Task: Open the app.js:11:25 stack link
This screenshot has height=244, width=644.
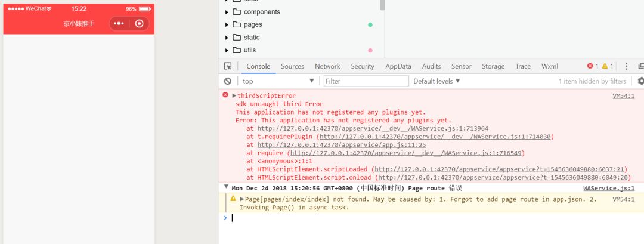Action: tap(342, 145)
